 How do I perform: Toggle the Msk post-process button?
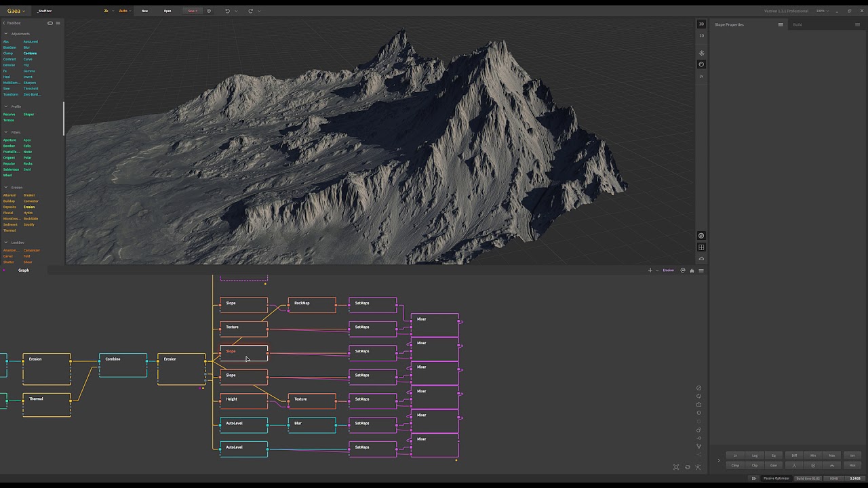coord(852,466)
